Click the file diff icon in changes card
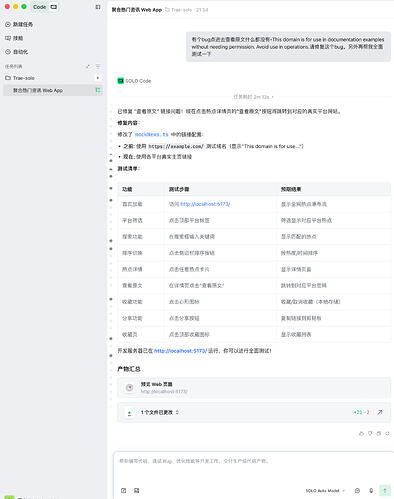Viewport: 394px width, 499px height. coord(129,413)
